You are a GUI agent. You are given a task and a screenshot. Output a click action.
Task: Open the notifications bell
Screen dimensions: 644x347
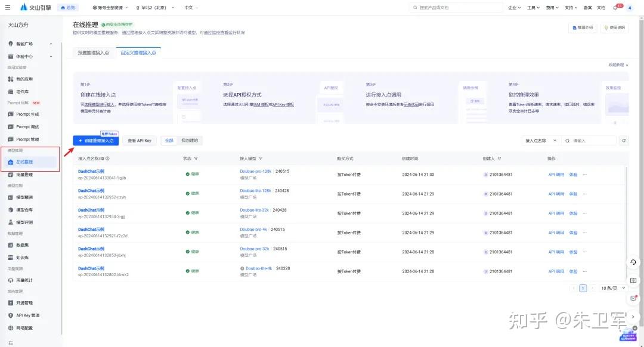(615, 7)
